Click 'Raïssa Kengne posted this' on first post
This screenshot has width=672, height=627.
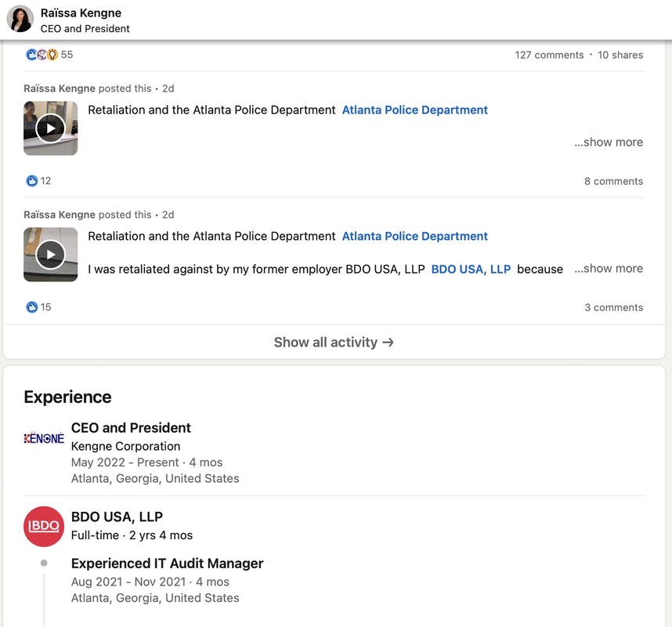click(x=88, y=89)
